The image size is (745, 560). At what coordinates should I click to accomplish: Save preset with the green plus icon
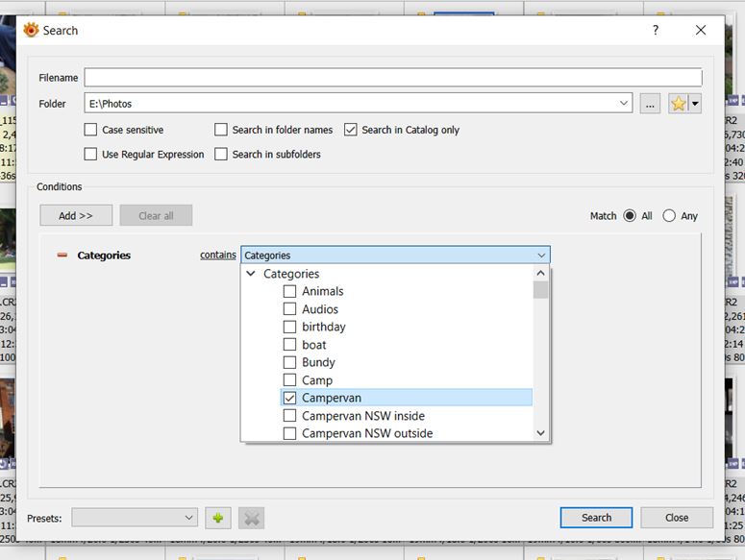point(218,518)
